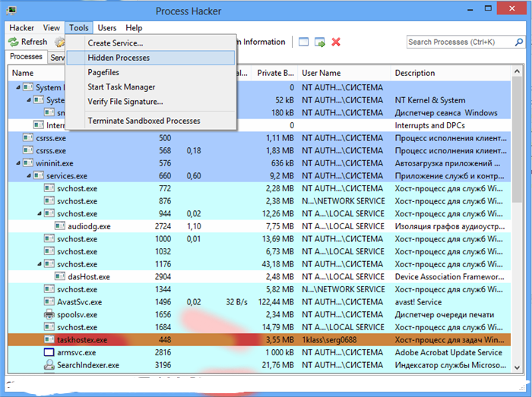Select Terminate Sandboxed Processes entry
The image size is (532, 397).
(150, 121)
